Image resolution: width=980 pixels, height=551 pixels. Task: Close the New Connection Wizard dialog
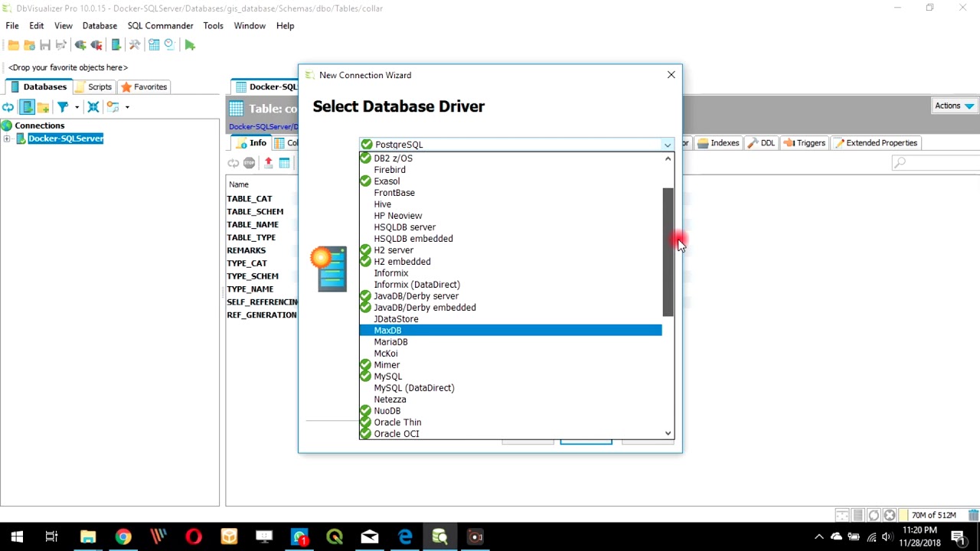point(671,75)
